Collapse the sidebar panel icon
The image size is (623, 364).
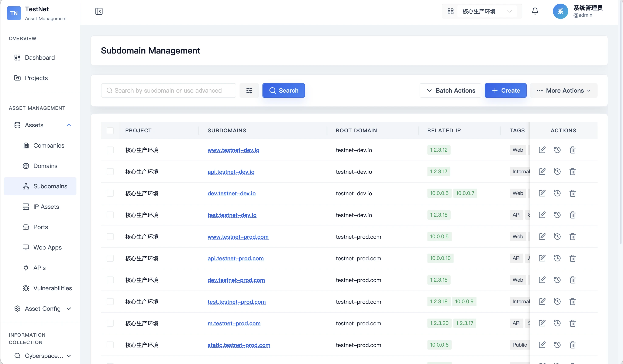99,11
